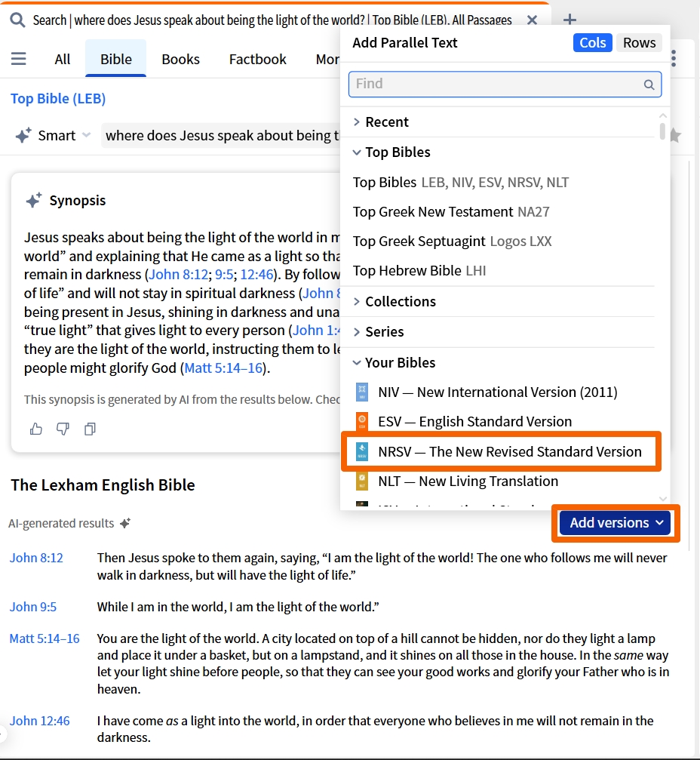Open John 8:12 link in synopsis
Viewport: 700px width, 760px height.
coord(179,274)
